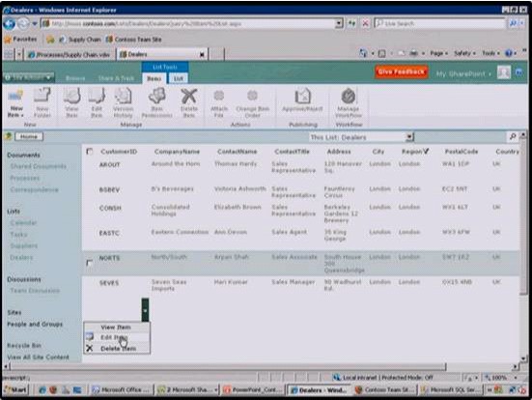The width and height of the screenshot is (532, 400).
Task: Click the Approve/Reject ribbon icon
Action: point(302,100)
